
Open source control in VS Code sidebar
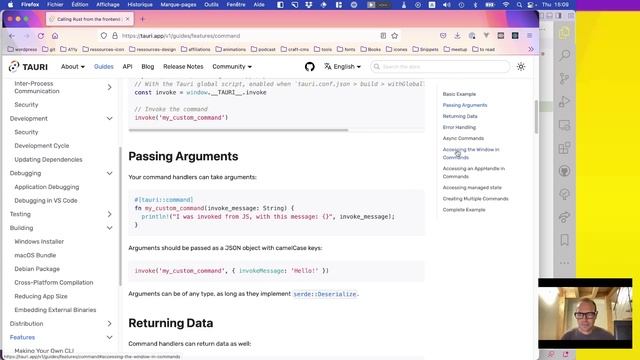564,78
